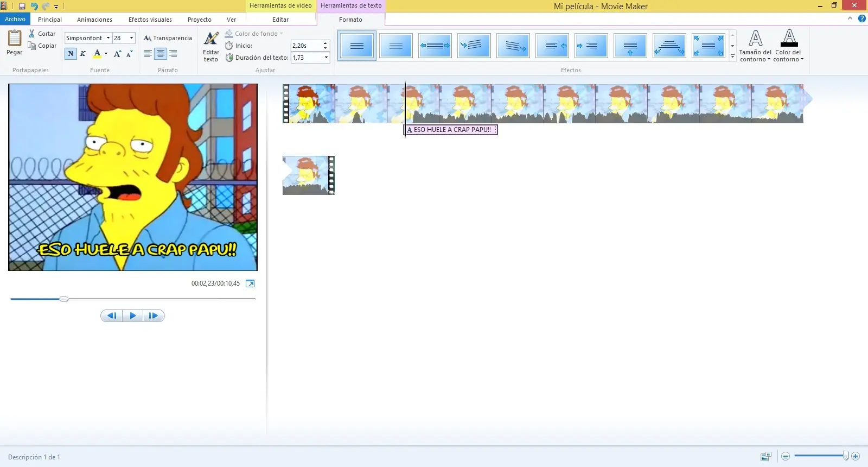Switch to Ver tab

pyautogui.click(x=232, y=20)
